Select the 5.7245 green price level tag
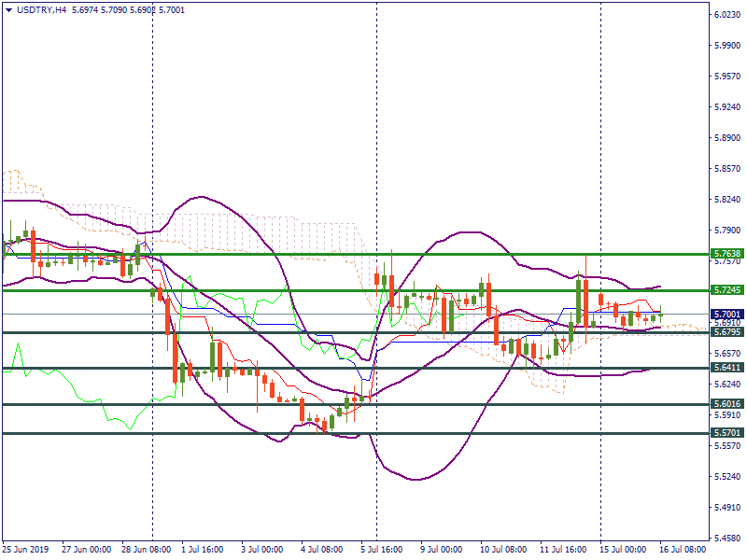Image resolution: width=747 pixels, height=560 pixels. pos(726,290)
